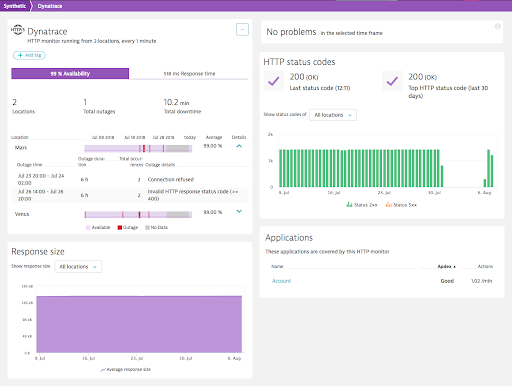Go to Synthetic in the breadcrumb

click(x=15, y=6)
